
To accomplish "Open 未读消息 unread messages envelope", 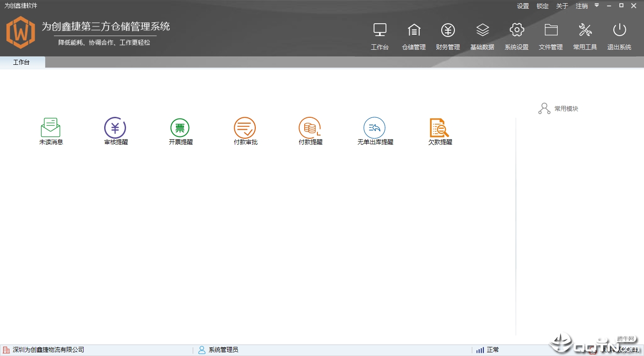I will tap(51, 132).
